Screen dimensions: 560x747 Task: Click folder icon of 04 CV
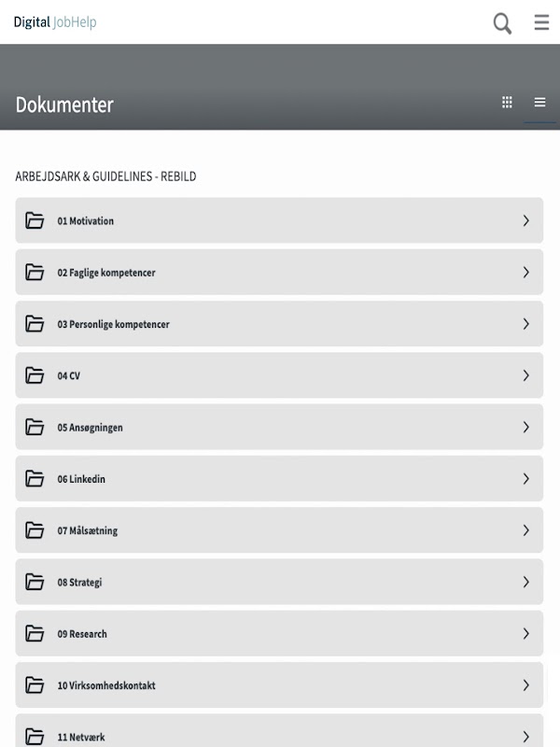click(x=35, y=375)
